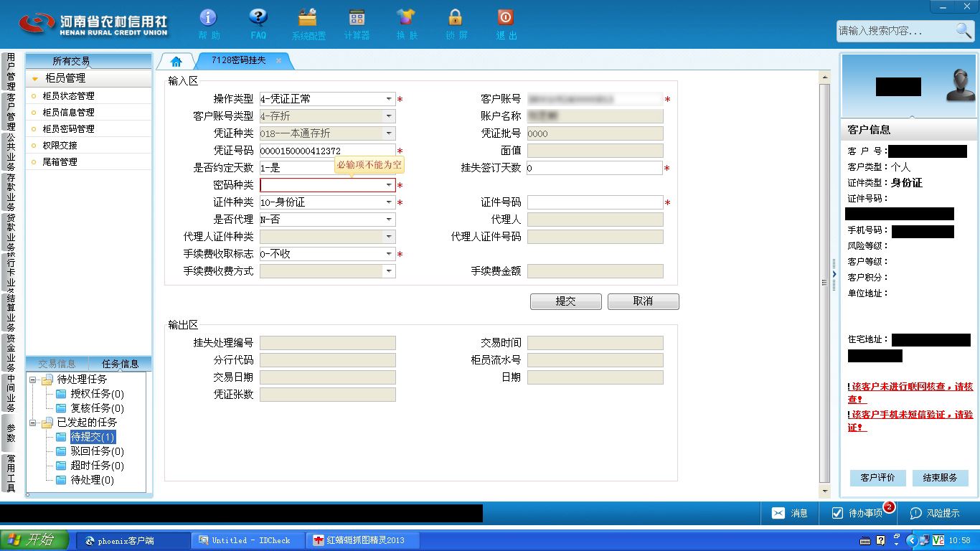Screen dimensions: 980x551
Task: Select the 所有交易 tab
Action: (x=71, y=61)
